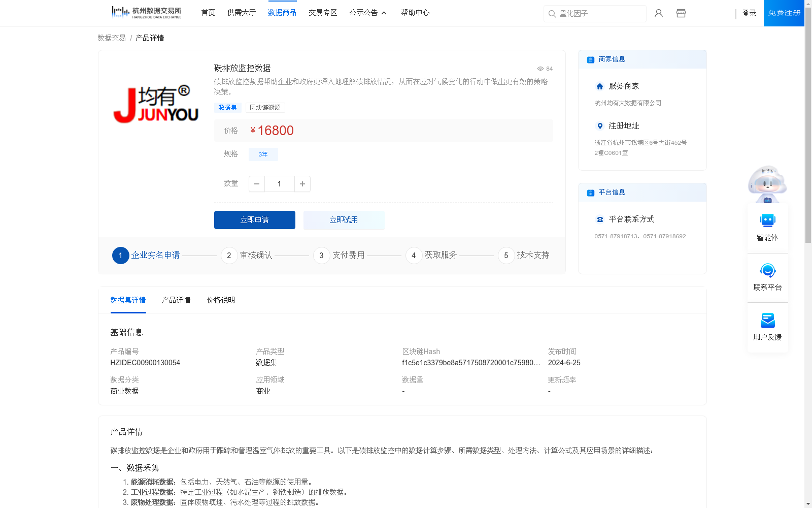Switch to the 产品详情 tab
This screenshot has width=812, height=508.
(176, 300)
